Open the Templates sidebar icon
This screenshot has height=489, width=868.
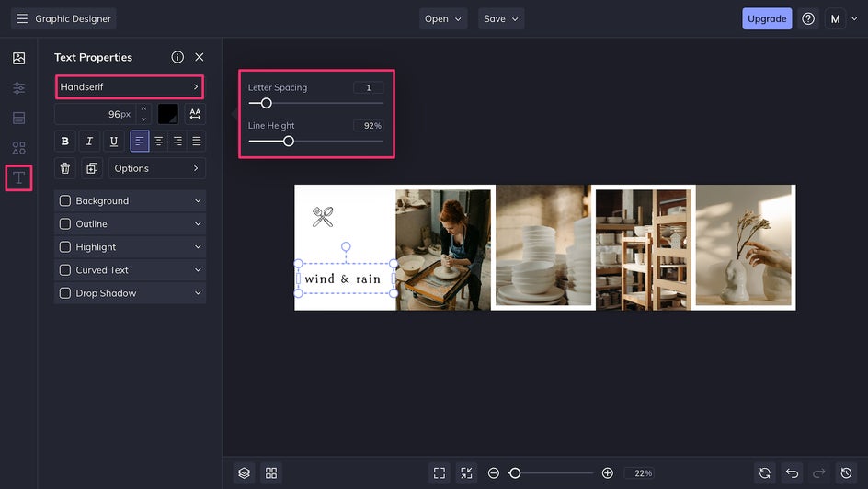point(18,118)
